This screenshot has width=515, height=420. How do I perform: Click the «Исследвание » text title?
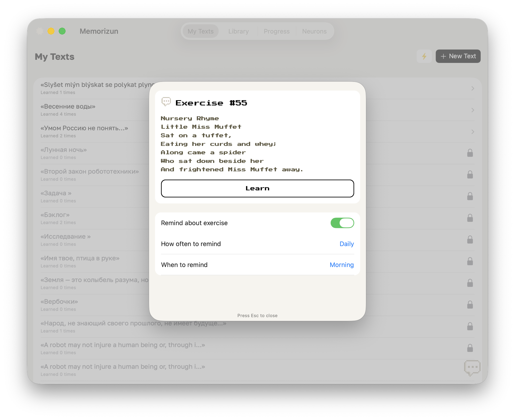coord(66,236)
